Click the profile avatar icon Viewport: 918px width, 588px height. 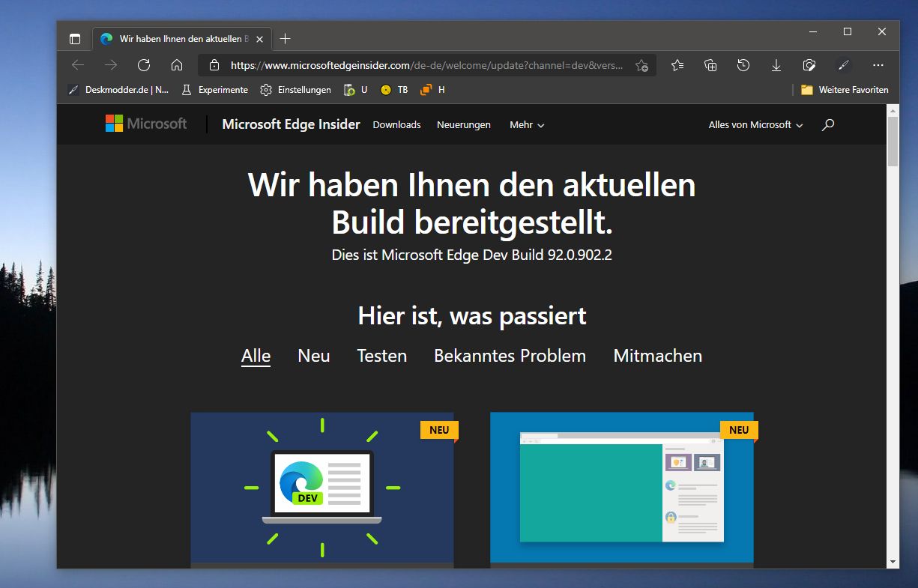click(843, 65)
